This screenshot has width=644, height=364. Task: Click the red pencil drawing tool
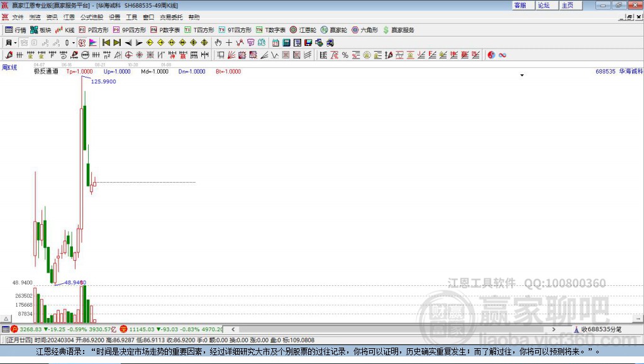9,55
